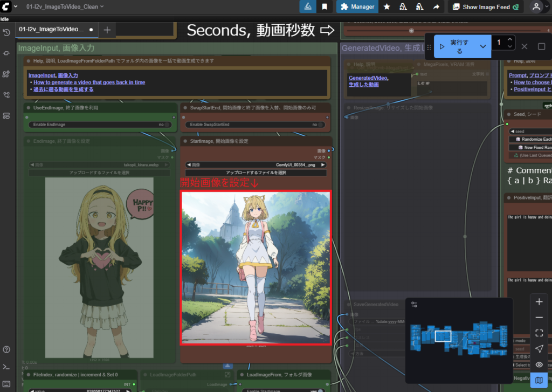This screenshot has height=392, width=552.
Task: Collapse the UseEndImage node with its dot
Action: tap(29, 108)
